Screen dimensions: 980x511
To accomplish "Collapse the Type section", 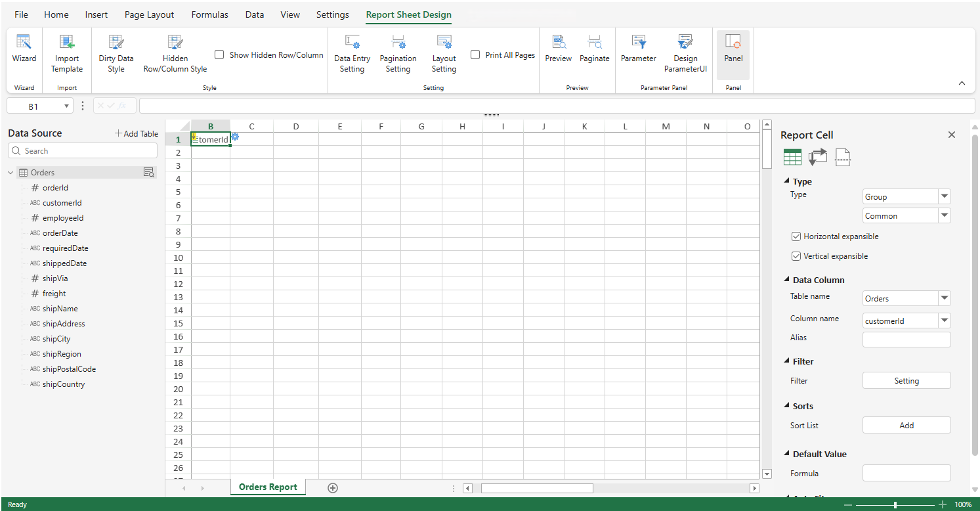I will pyautogui.click(x=787, y=181).
